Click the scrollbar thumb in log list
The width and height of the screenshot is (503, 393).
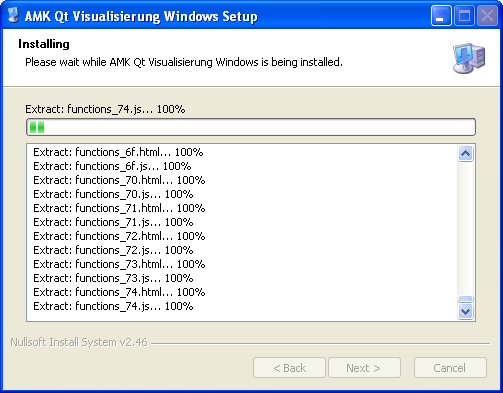[465, 299]
